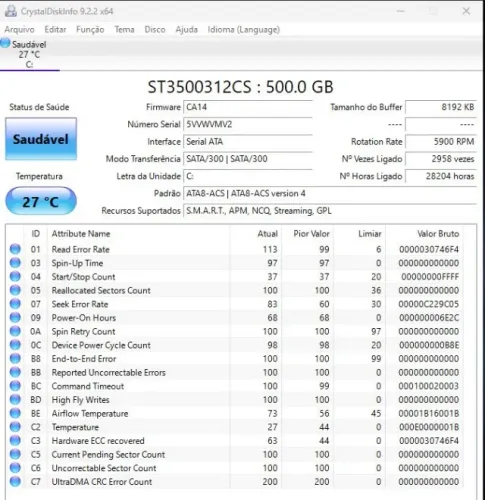Select the Airflow Temperature attribute name
The height and width of the screenshot is (500, 485).
coord(90,413)
